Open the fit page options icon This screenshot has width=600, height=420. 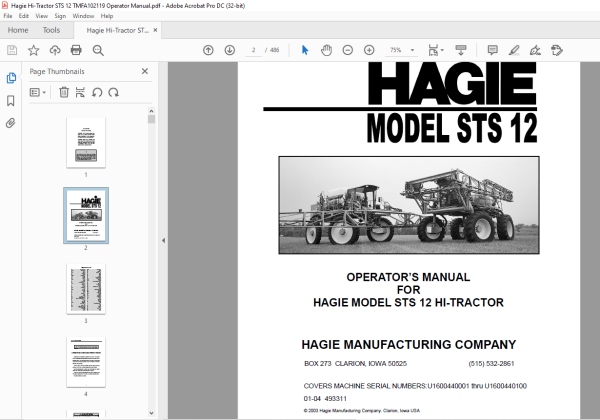tap(434, 50)
